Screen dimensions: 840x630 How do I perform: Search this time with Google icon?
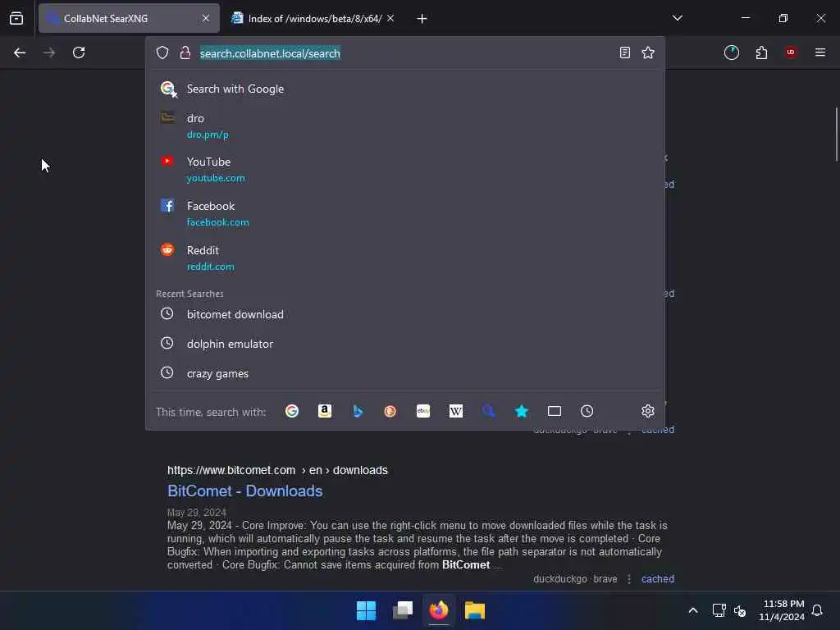pyautogui.click(x=292, y=412)
